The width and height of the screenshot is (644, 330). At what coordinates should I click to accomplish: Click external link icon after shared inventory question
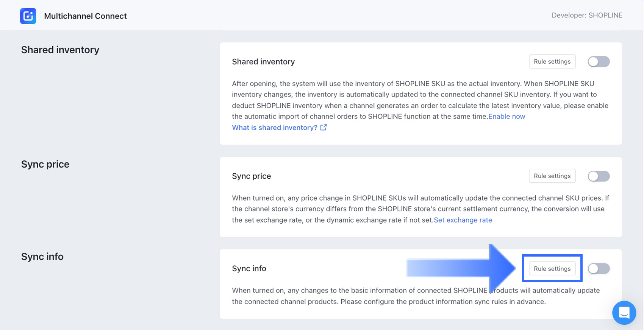point(324,128)
